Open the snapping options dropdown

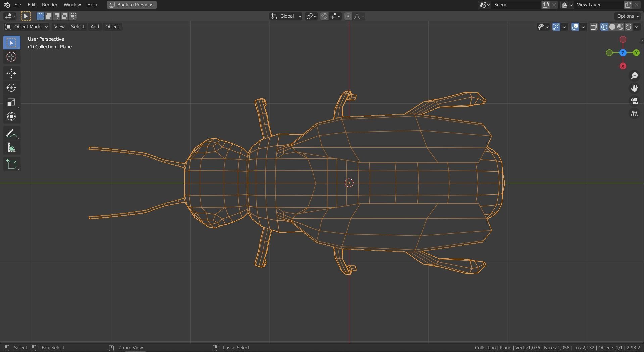point(336,16)
